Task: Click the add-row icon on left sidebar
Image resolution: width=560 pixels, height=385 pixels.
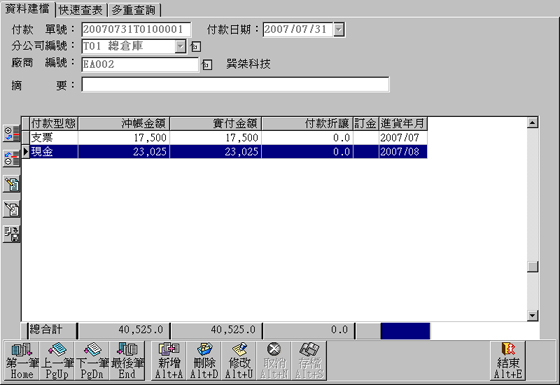Action: click(x=11, y=133)
